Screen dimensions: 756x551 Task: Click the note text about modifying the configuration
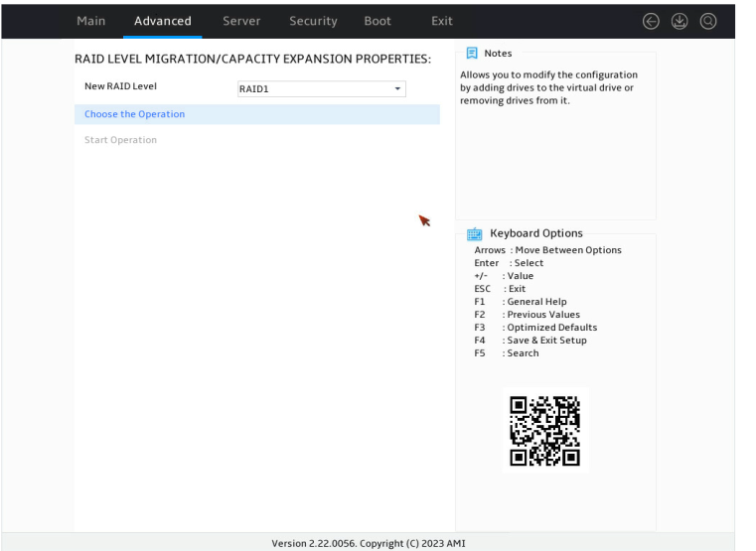548,87
